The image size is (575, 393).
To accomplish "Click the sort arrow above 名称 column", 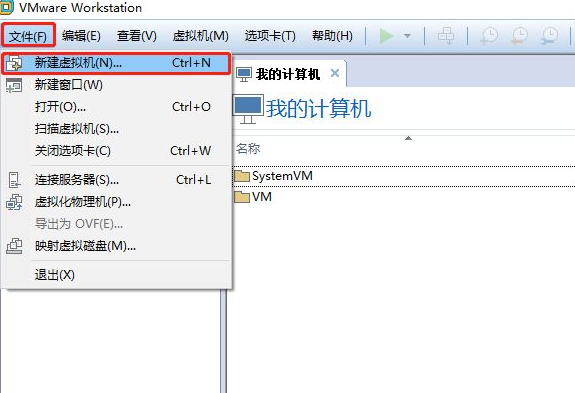I will (408, 138).
